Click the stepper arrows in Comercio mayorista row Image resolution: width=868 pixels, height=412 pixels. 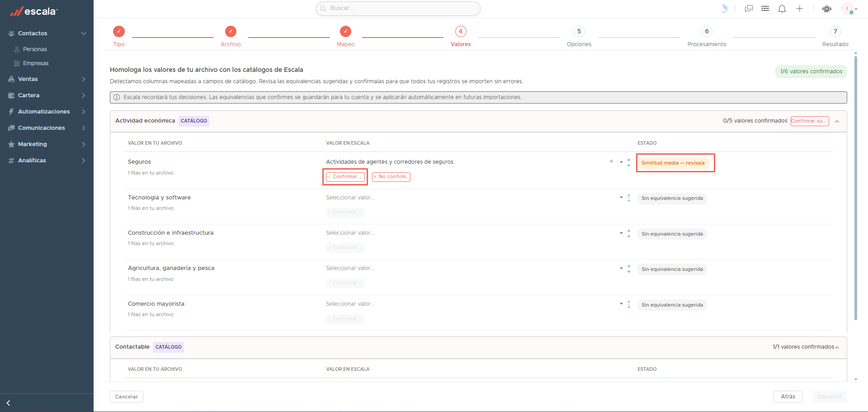629,305
